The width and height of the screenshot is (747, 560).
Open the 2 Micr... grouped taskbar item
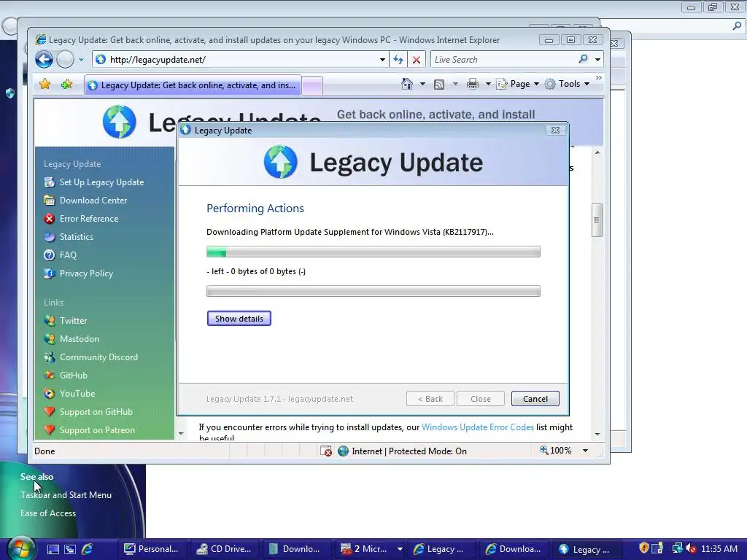click(x=371, y=549)
